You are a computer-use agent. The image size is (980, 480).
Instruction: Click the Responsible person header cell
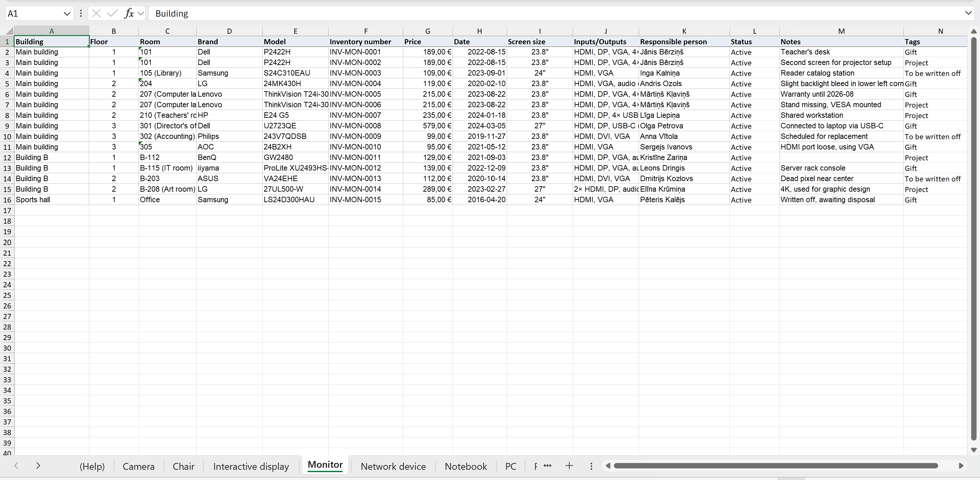click(x=684, y=42)
